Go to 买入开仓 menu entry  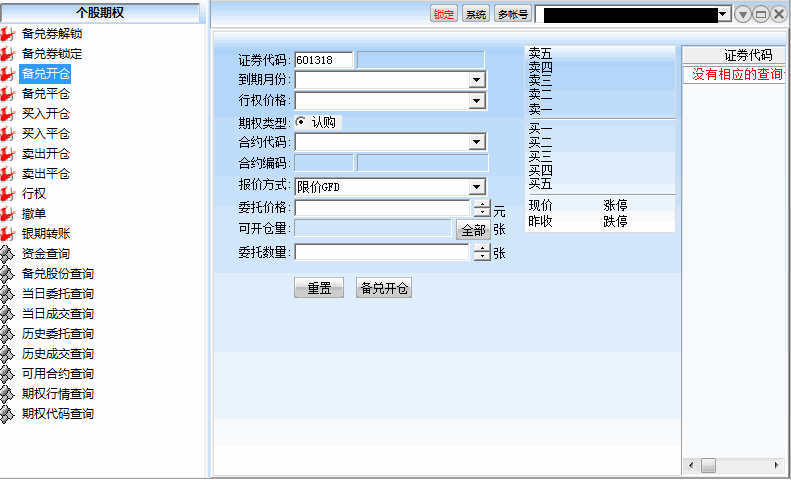45,114
